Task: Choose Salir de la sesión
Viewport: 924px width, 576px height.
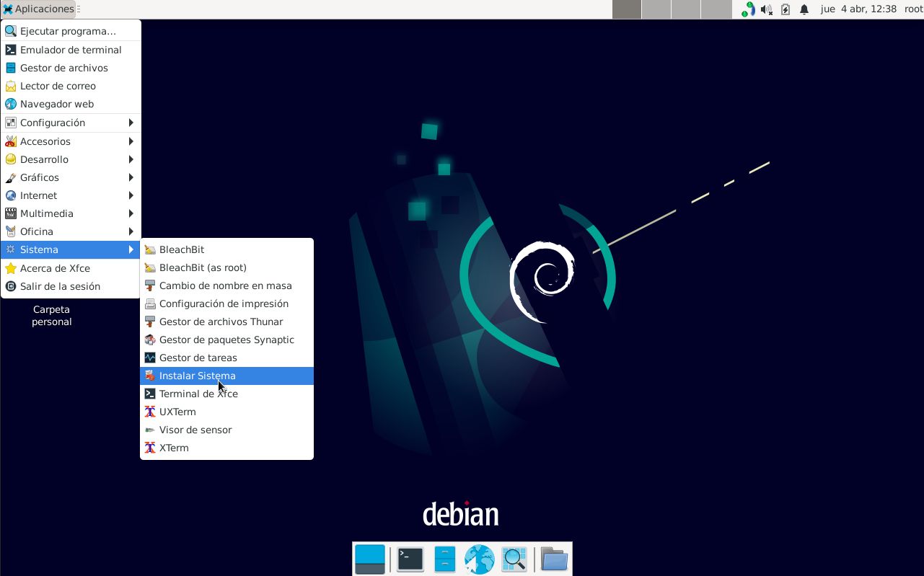Action: (60, 286)
